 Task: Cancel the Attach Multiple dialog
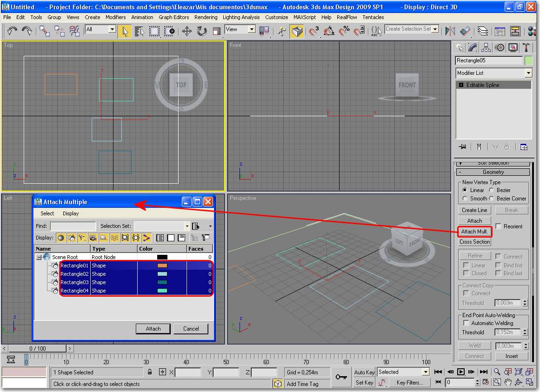tap(191, 329)
